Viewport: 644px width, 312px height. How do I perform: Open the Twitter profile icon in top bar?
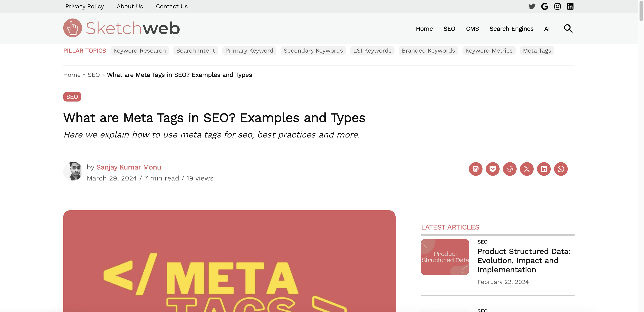click(532, 7)
